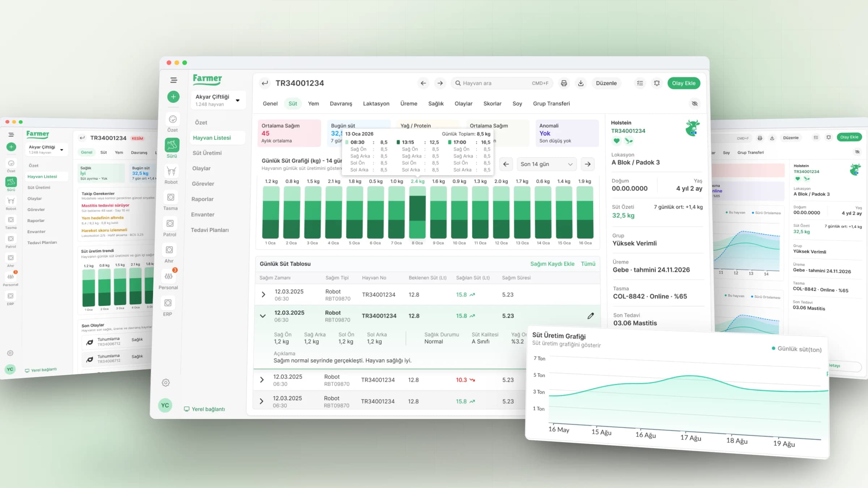This screenshot has height=488, width=868.
Task: Open Personal icon with notification badge
Action: (169, 277)
